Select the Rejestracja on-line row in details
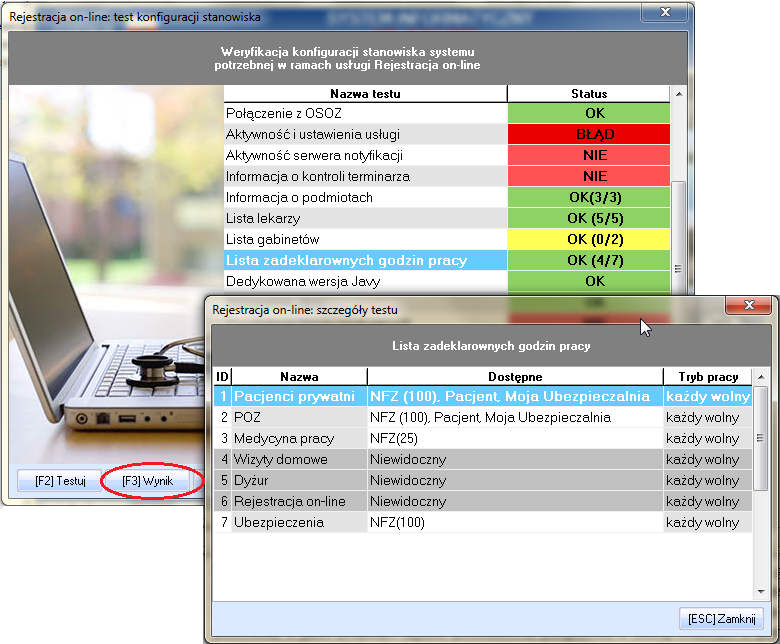 coord(483,501)
